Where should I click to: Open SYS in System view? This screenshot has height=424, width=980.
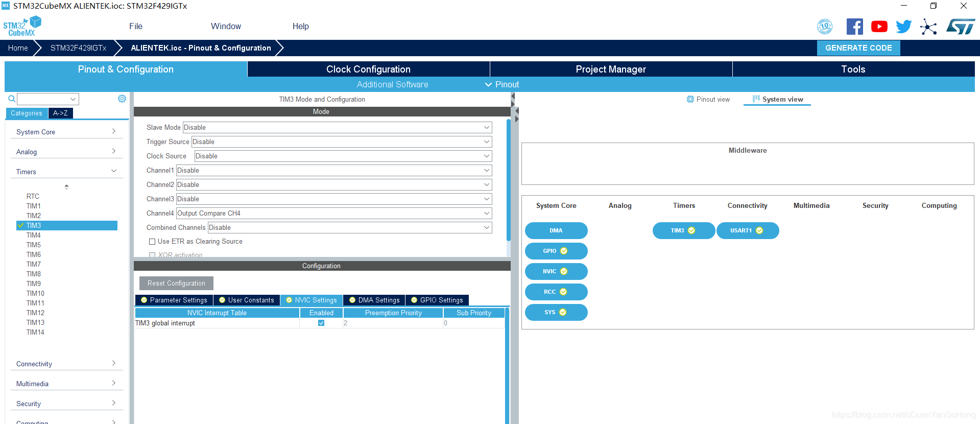coord(556,312)
